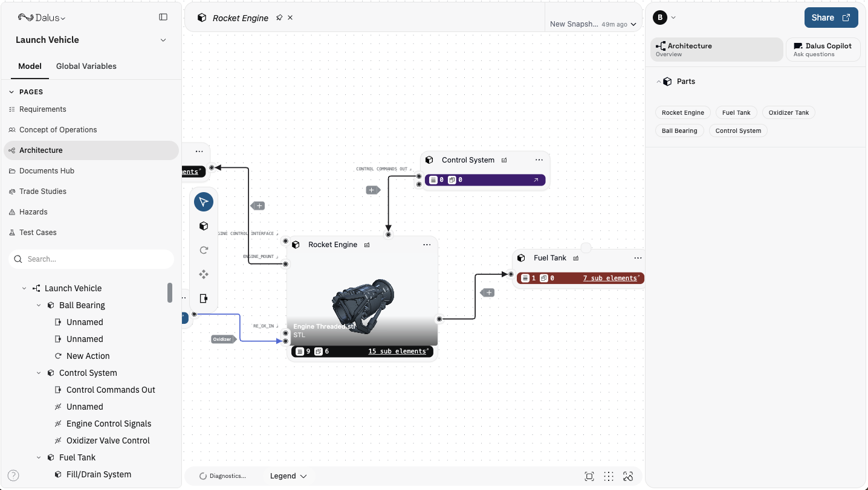The height and width of the screenshot is (490, 868).
Task: Click the chart icon beside Control System title
Action: [x=504, y=160]
